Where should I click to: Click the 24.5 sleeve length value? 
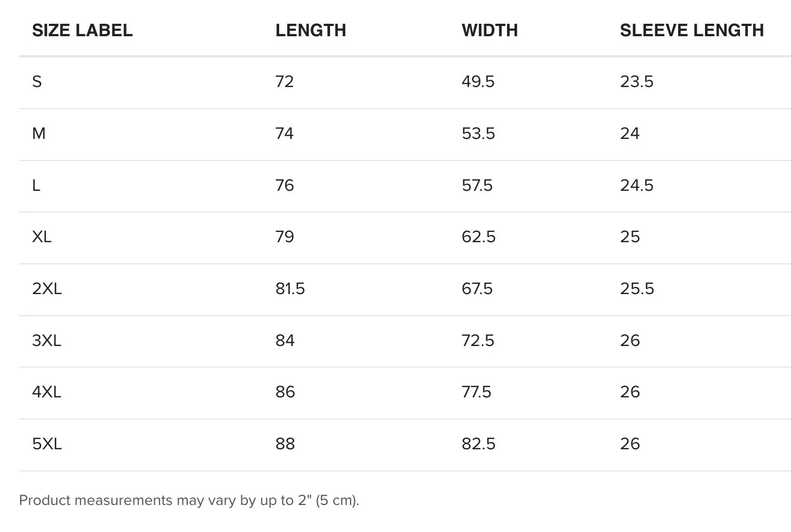[637, 185]
